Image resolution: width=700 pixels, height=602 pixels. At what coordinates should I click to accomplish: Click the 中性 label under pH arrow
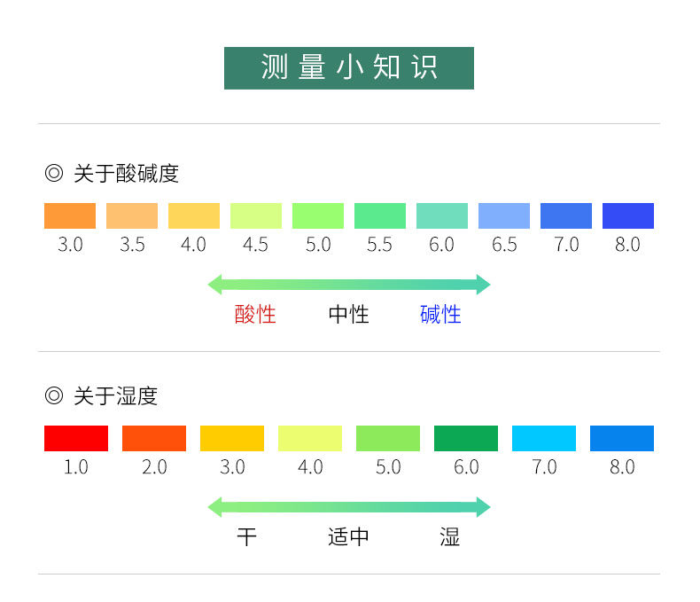pyautogui.click(x=348, y=315)
